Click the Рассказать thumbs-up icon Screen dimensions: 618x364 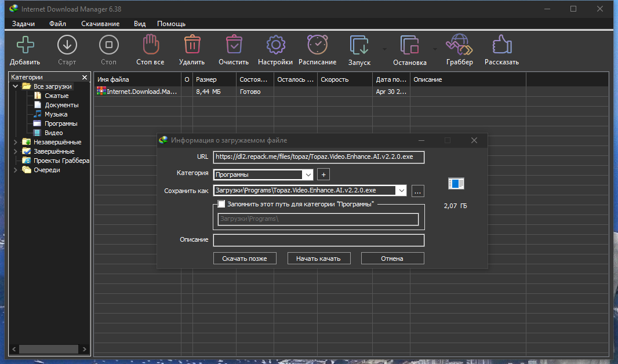pos(501,45)
